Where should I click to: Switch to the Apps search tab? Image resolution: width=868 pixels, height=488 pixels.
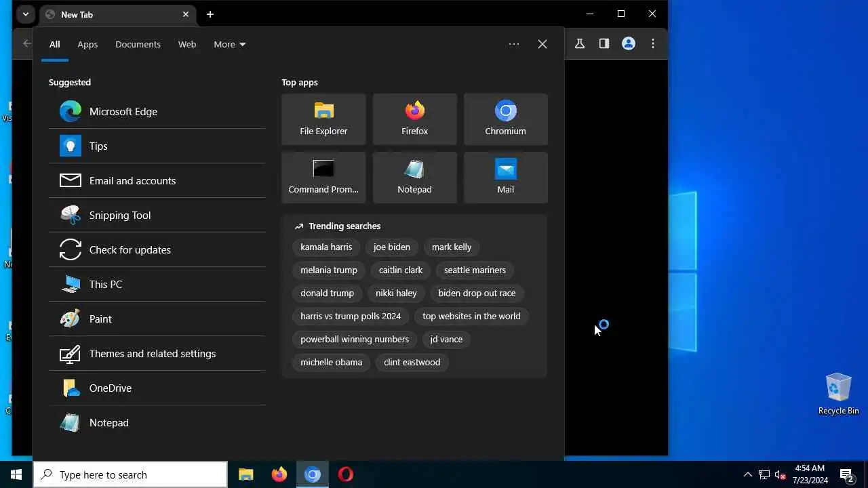87,44
